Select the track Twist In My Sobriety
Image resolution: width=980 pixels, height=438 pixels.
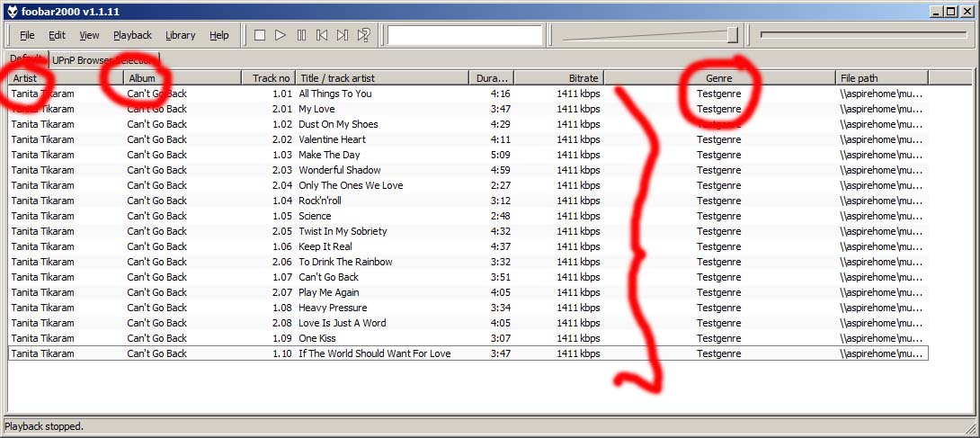click(x=343, y=231)
